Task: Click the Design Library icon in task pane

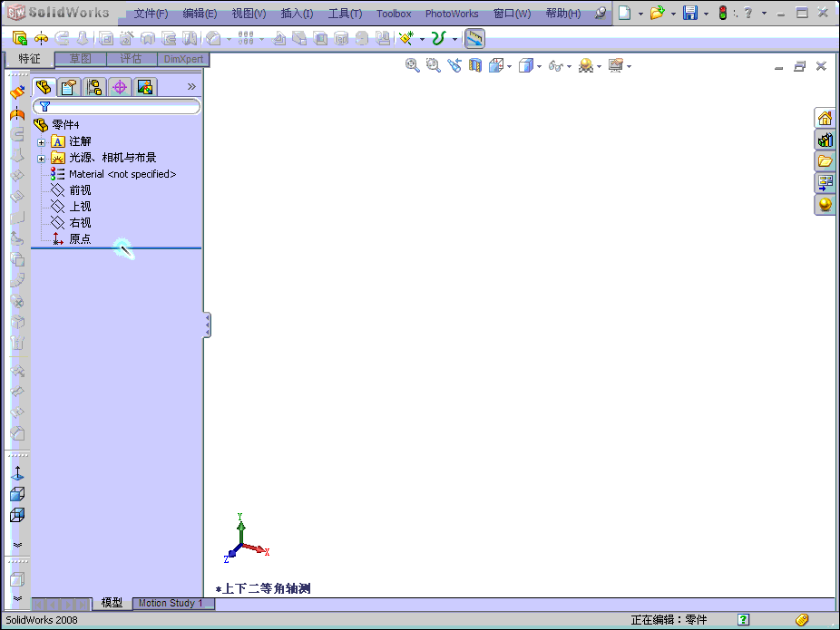Action: (x=825, y=140)
